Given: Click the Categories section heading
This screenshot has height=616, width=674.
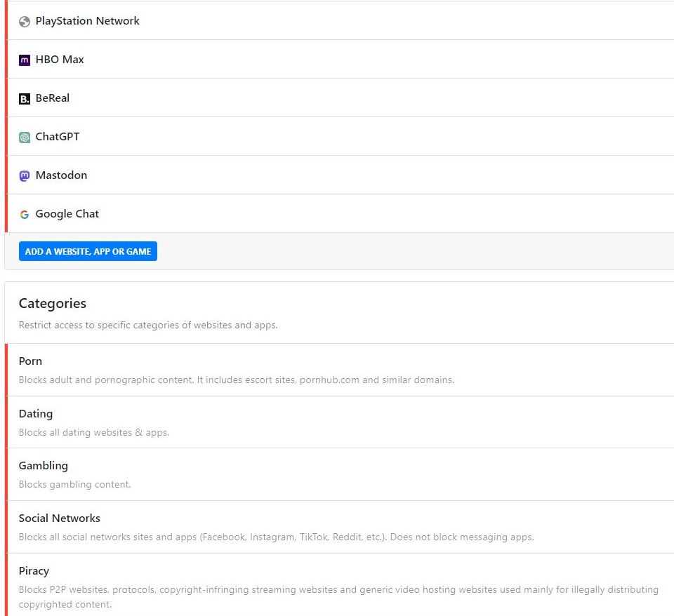Looking at the screenshot, I should 53,304.
